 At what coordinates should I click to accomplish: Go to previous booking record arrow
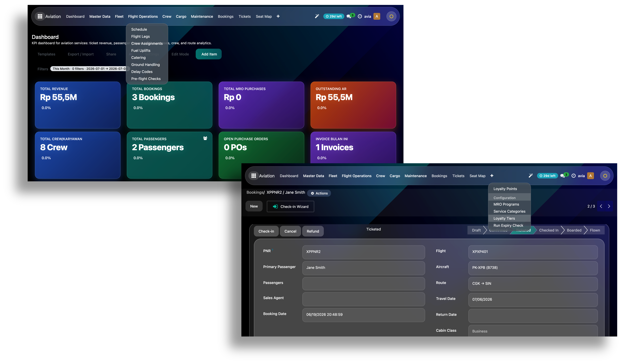(601, 206)
